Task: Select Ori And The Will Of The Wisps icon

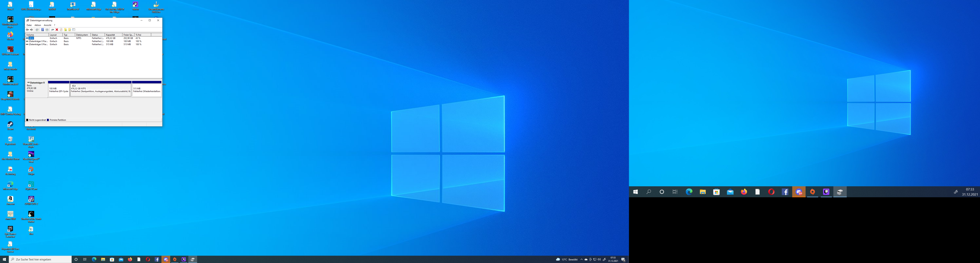Action: pos(115,7)
